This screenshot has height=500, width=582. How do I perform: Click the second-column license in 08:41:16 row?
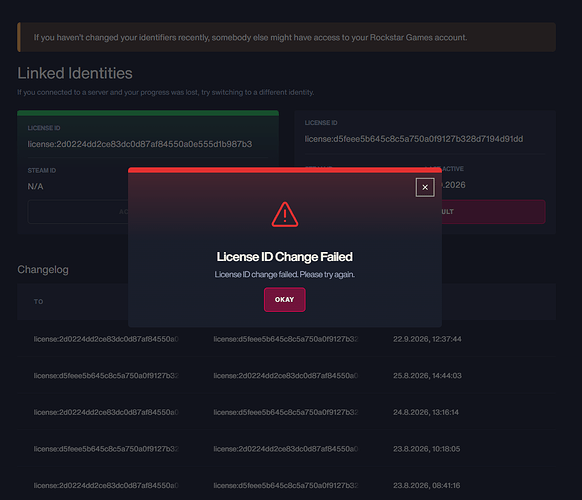point(286,485)
